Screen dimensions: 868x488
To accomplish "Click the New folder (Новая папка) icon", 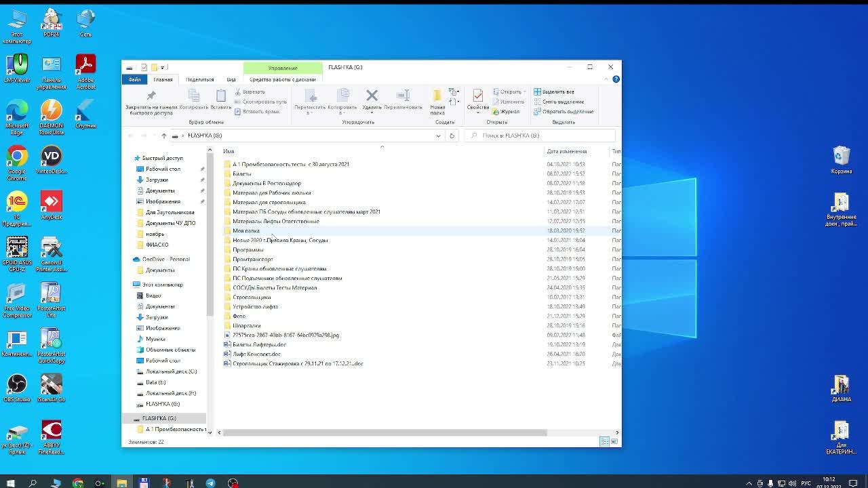I will pyautogui.click(x=437, y=96).
